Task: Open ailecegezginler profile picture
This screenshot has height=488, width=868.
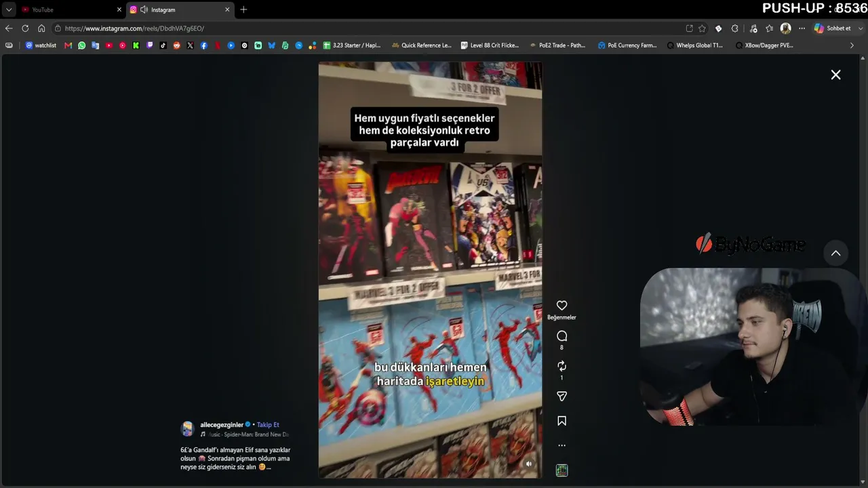Action: [x=188, y=428]
